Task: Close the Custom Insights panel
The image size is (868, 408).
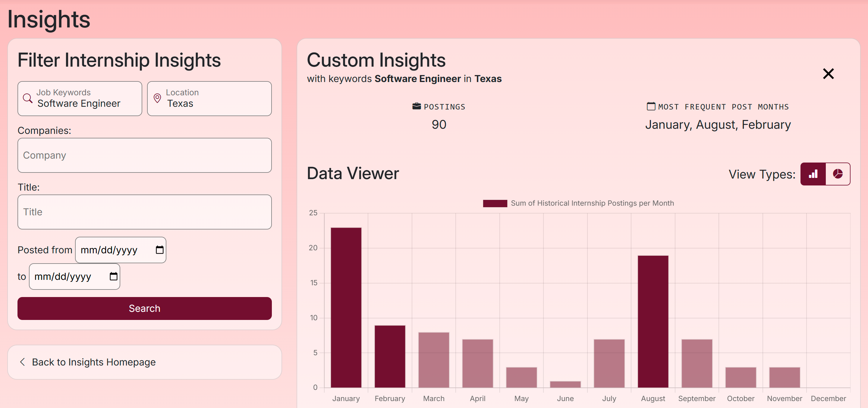Action: pyautogui.click(x=828, y=74)
